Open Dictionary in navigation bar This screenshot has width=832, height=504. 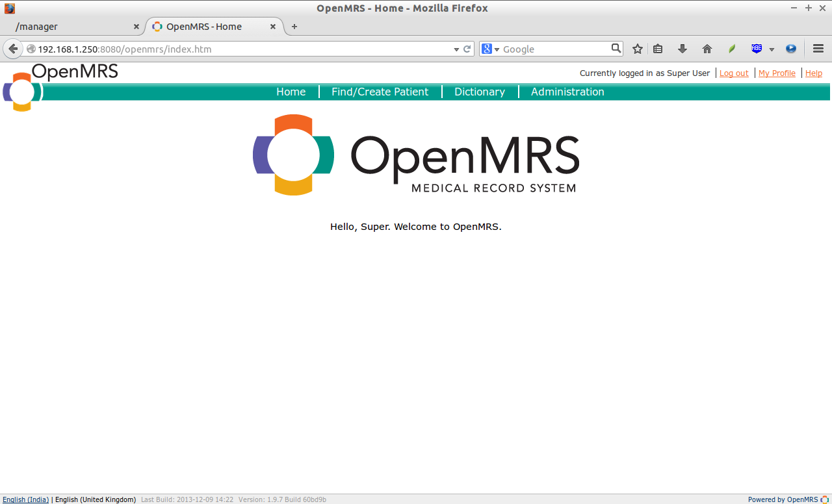click(480, 92)
